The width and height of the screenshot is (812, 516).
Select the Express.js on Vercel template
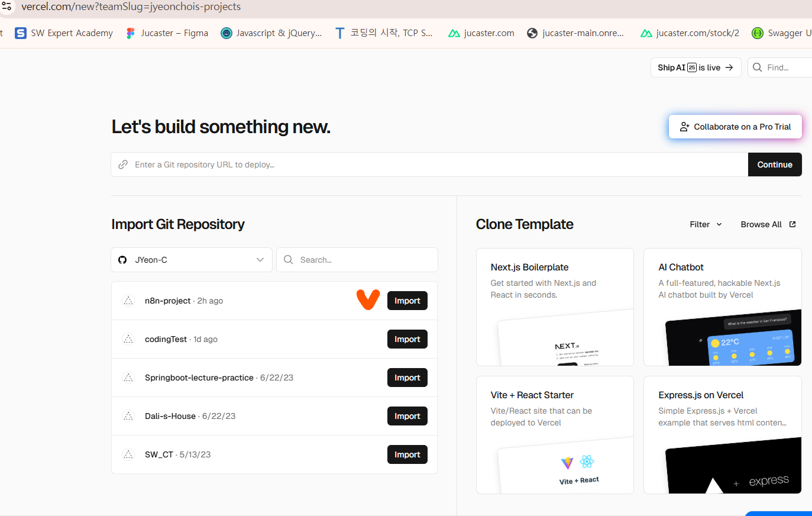(x=723, y=435)
